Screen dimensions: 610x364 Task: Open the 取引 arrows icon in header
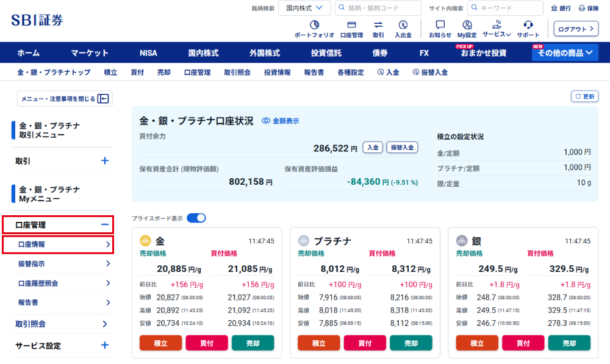click(378, 26)
